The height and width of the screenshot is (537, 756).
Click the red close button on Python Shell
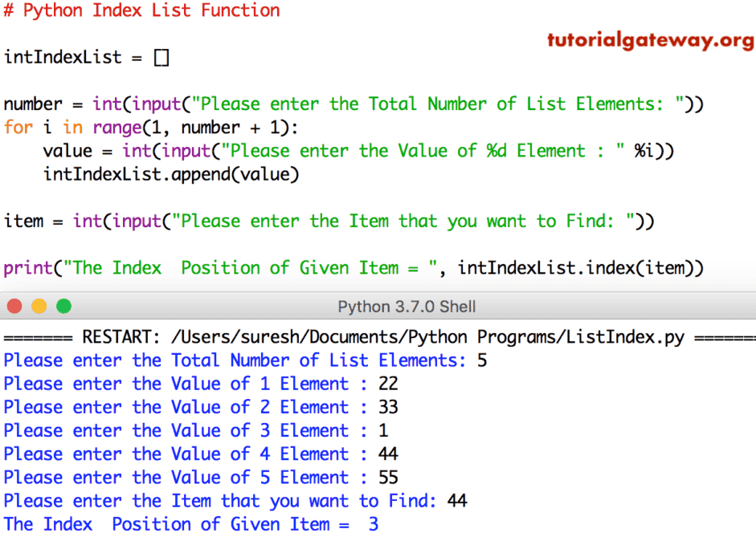(x=14, y=307)
